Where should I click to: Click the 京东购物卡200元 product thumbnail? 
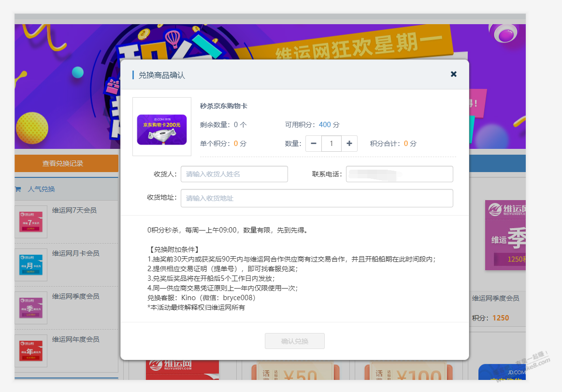[x=162, y=127]
